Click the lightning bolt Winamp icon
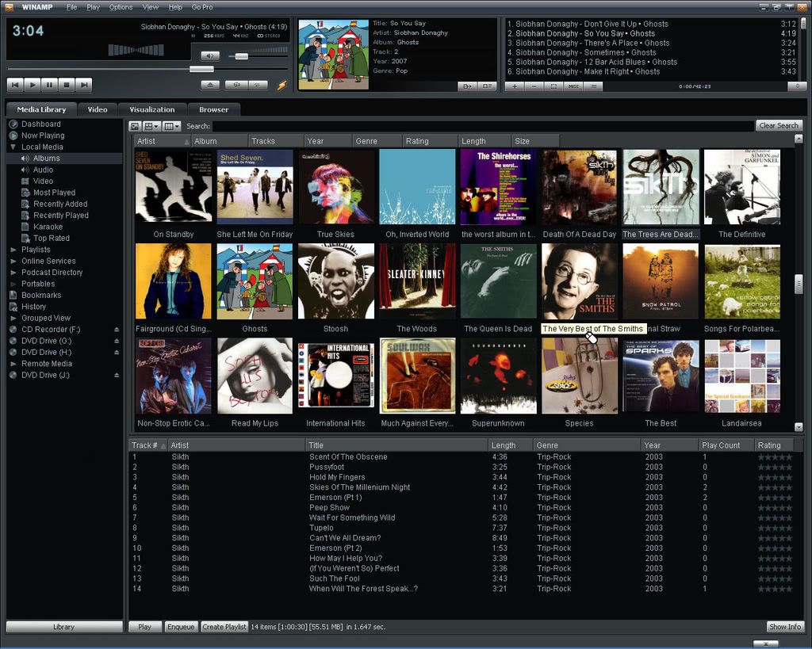Viewport: 812px width, 649px height. click(282, 85)
